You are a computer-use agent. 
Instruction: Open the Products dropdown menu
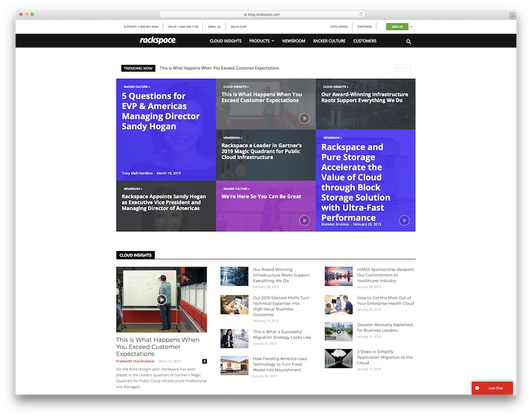[x=261, y=41]
